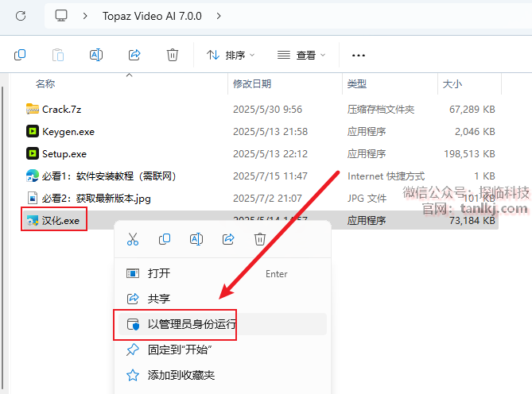Screen dimensions: 532x394
Task: Select 添加到收藏夹 menu entry
Action: click(181, 375)
